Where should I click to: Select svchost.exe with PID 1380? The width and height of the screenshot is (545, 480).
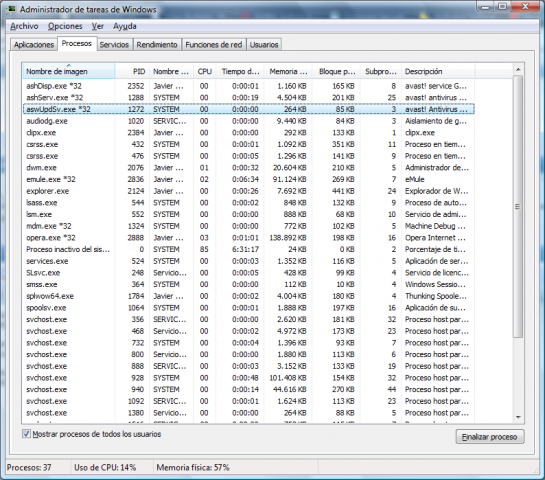249,413
